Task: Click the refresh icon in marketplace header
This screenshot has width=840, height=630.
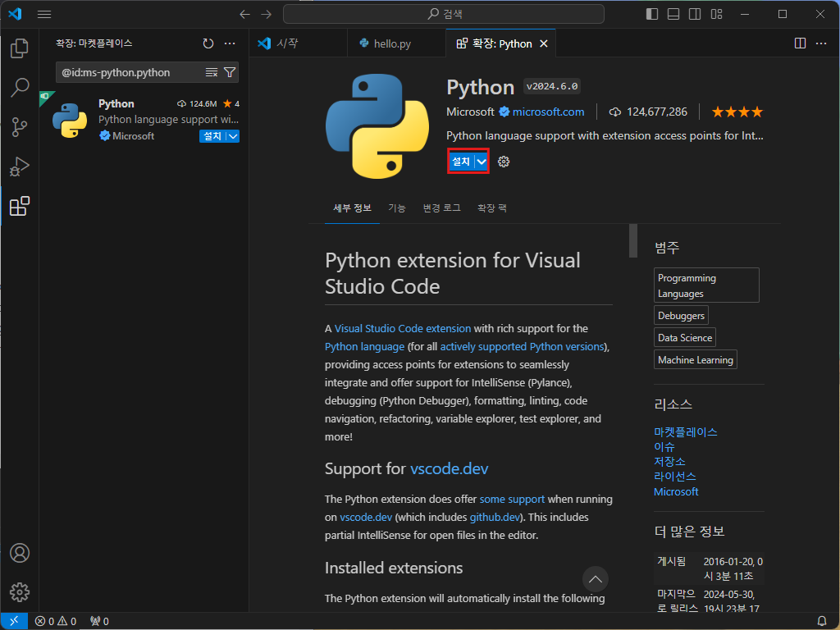Action: click(x=208, y=43)
